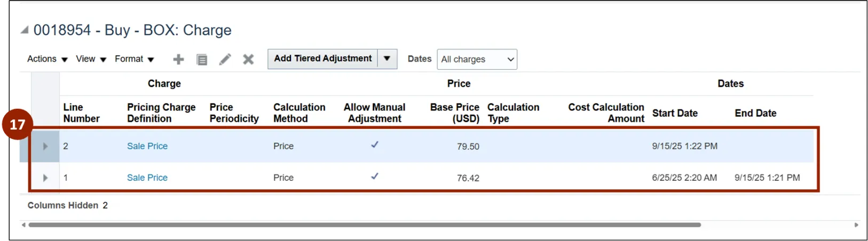868x241 pixels.
Task: Open Sale Price link on line 1
Action: [x=147, y=178]
